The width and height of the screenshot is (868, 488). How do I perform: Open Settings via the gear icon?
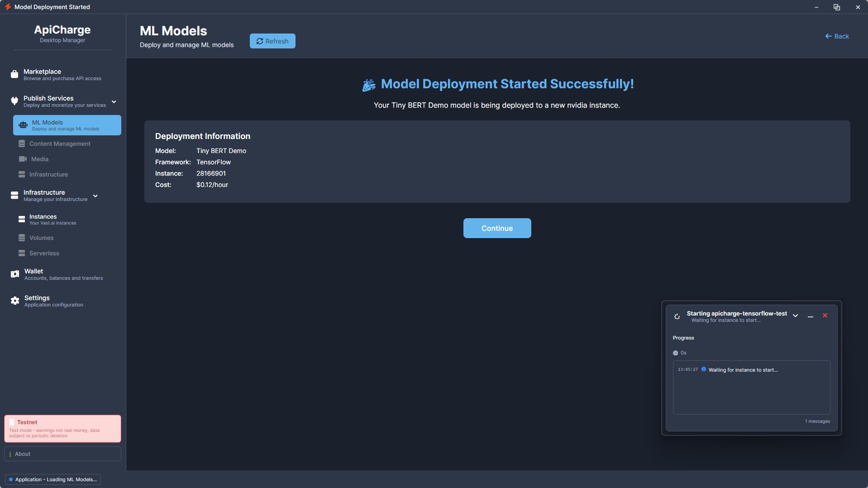[x=15, y=301]
